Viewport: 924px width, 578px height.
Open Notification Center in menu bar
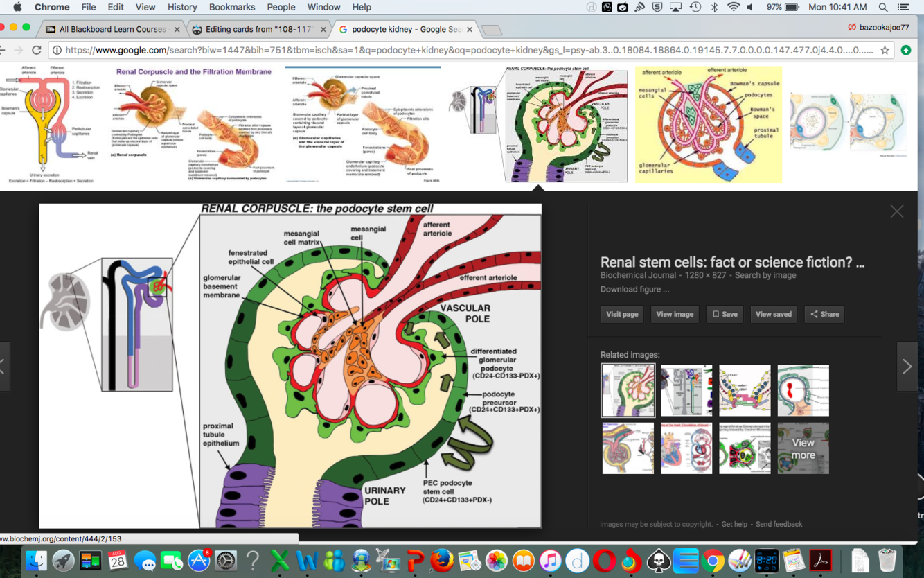(903, 7)
